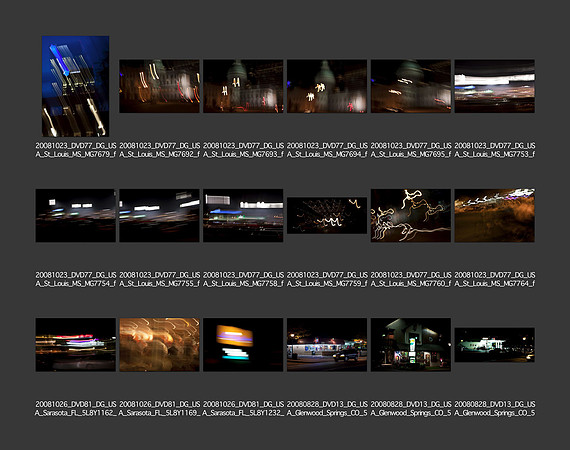Viewport: 570px width, 450px height.
Task: Click the file name ending MG7754_f
Action: coord(76,279)
